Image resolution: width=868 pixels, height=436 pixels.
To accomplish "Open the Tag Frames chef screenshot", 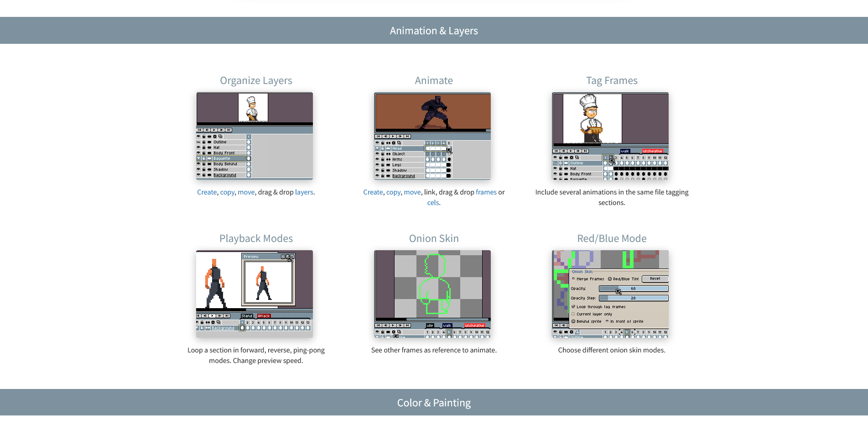I will click(x=610, y=136).
